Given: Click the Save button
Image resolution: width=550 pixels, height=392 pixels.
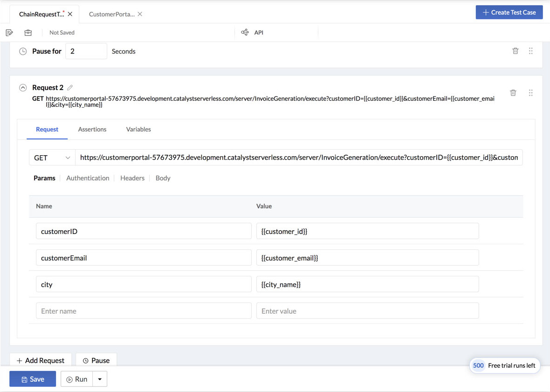Looking at the screenshot, I should [33, 379].
